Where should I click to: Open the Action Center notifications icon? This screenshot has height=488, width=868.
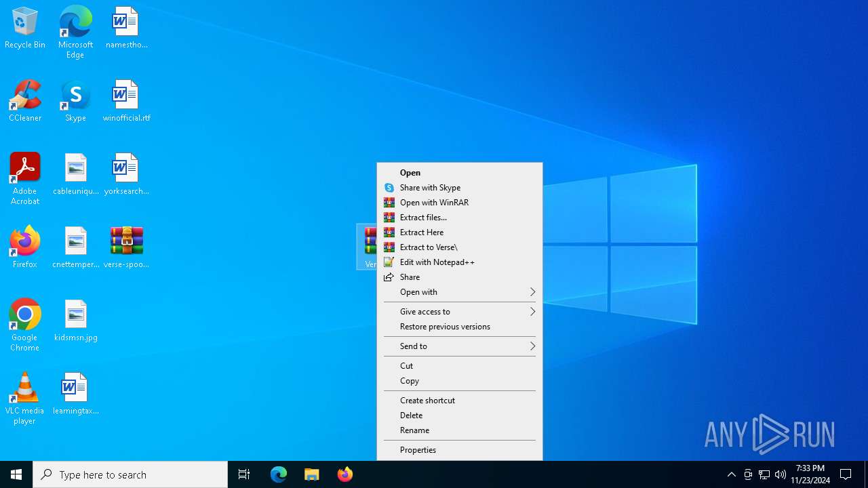click(x=846, y=474)
